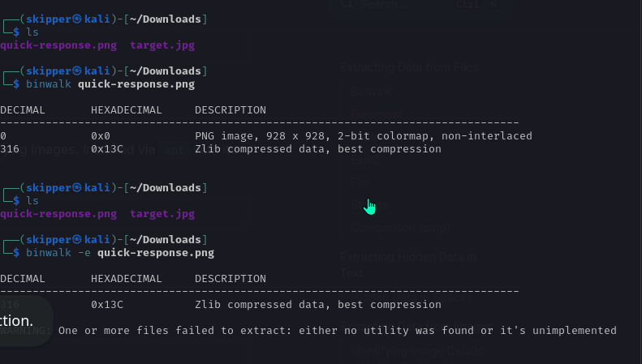Viewport: 642px width, 364px height.
Task: Select the Binwalk sidebar entry
Action: click(370, 92)
